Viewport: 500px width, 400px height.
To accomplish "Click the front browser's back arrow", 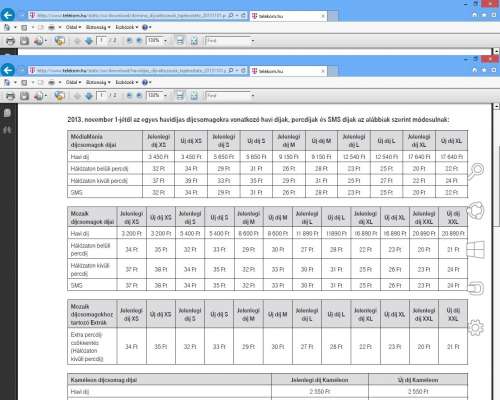I will tap(8, 70).
